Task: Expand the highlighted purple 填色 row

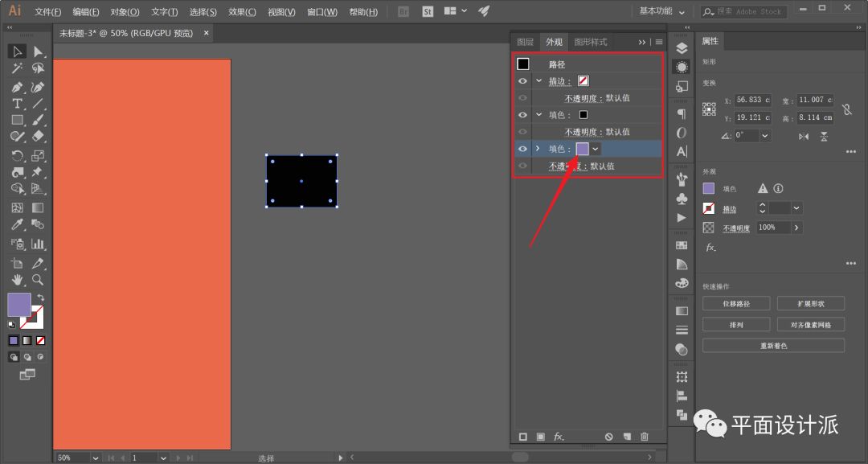Action: point(538,149)
